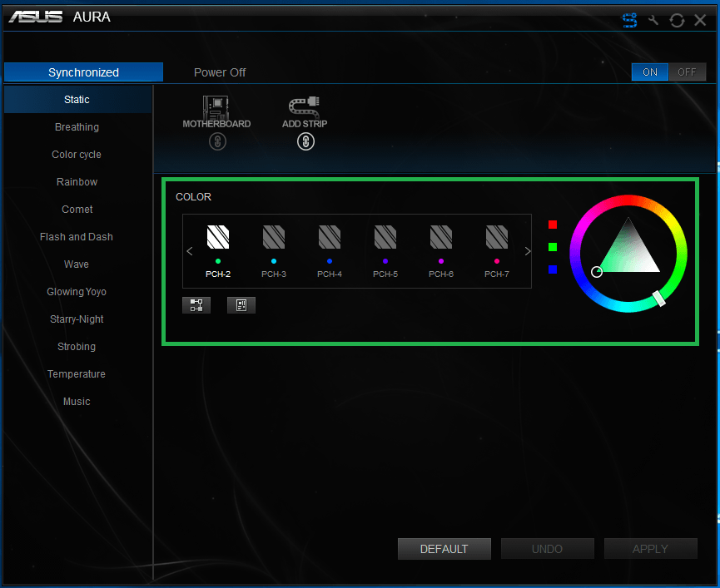
Task: Pick the blue color swatch
Action: pos(553,269)
